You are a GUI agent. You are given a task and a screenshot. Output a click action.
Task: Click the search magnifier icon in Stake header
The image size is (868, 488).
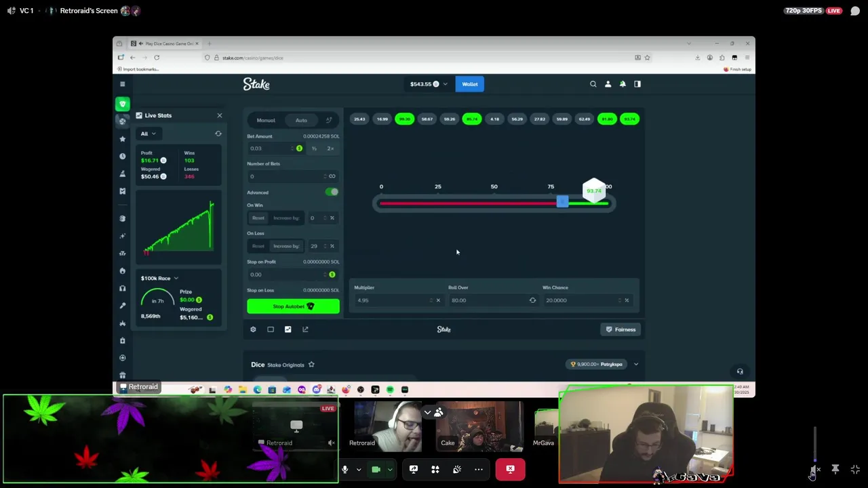click(x=593, y=84)
